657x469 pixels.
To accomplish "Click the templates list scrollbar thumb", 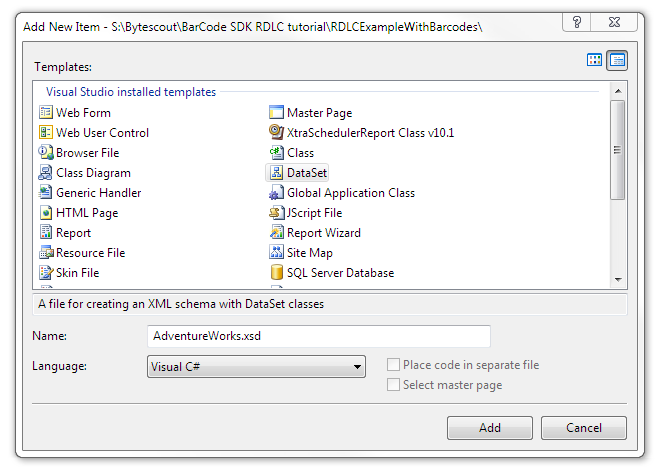I will click(618, 150).
